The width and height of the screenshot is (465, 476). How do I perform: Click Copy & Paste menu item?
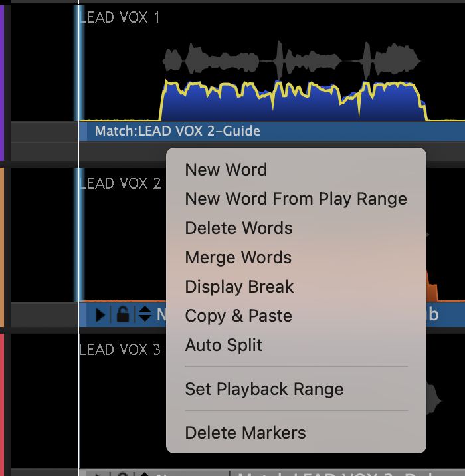(238, 316)
